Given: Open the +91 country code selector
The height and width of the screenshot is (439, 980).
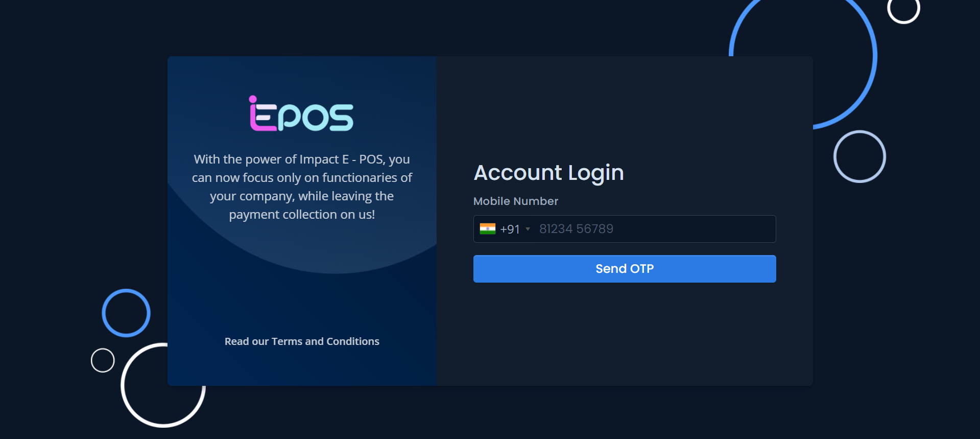Looking at the screenshot, I should 509,229.
